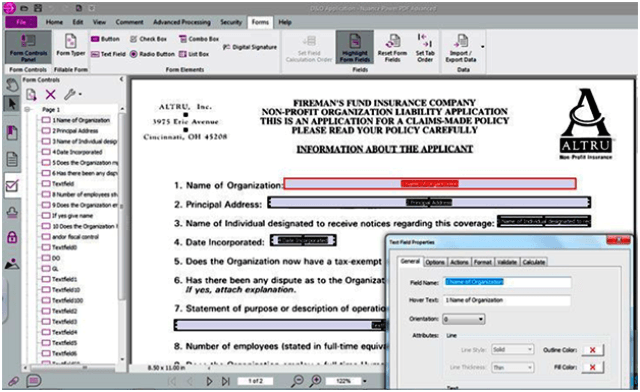Open the Security ribbon tab
This screenshot has width=640, height=392.
(231, 22)
